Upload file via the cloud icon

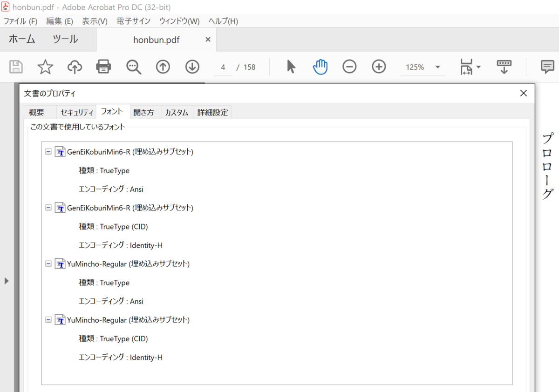coord(75,67)
